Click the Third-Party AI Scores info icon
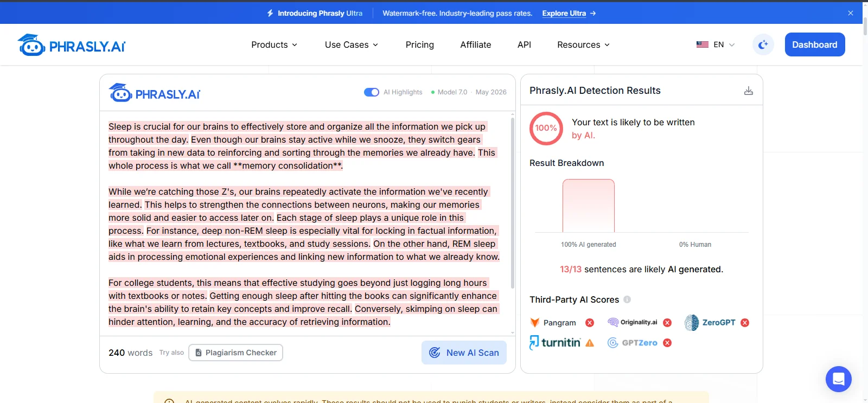The image size is (868, 403). click(x=627, y=299)
